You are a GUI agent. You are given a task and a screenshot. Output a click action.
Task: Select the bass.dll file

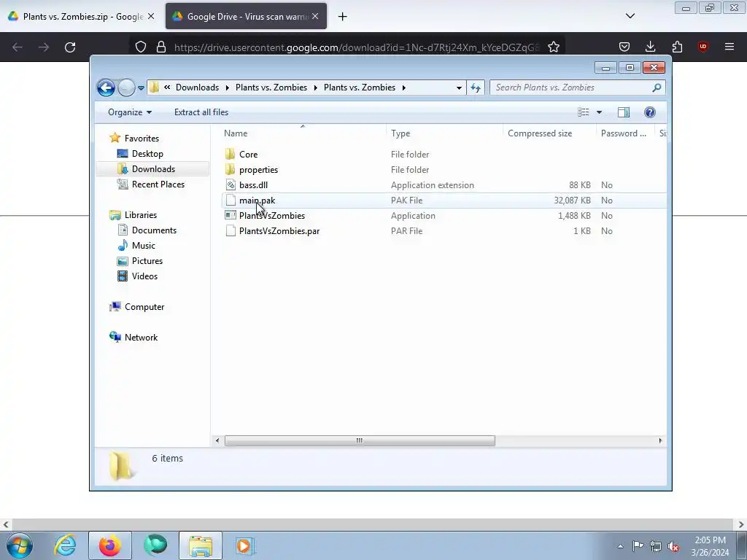(253, 184)
